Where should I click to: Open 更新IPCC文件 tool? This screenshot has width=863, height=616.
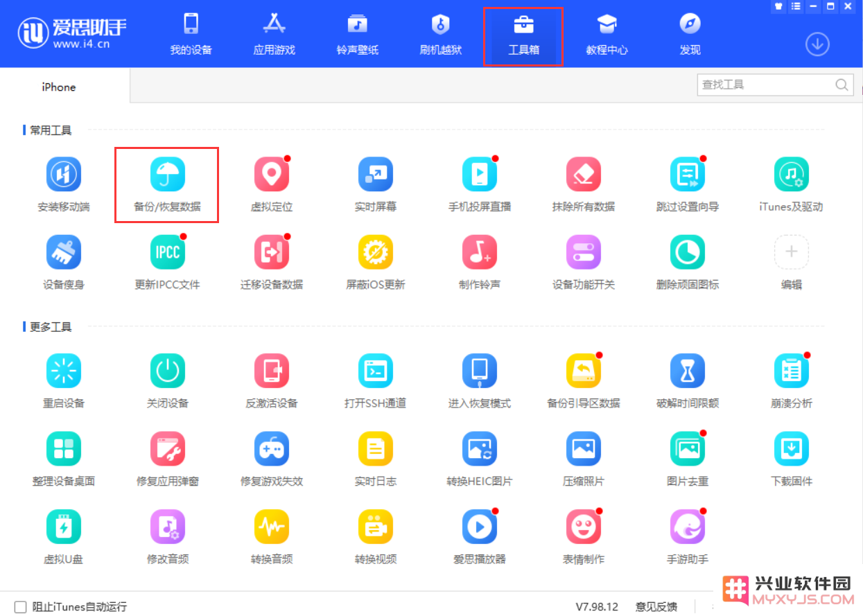168,262
